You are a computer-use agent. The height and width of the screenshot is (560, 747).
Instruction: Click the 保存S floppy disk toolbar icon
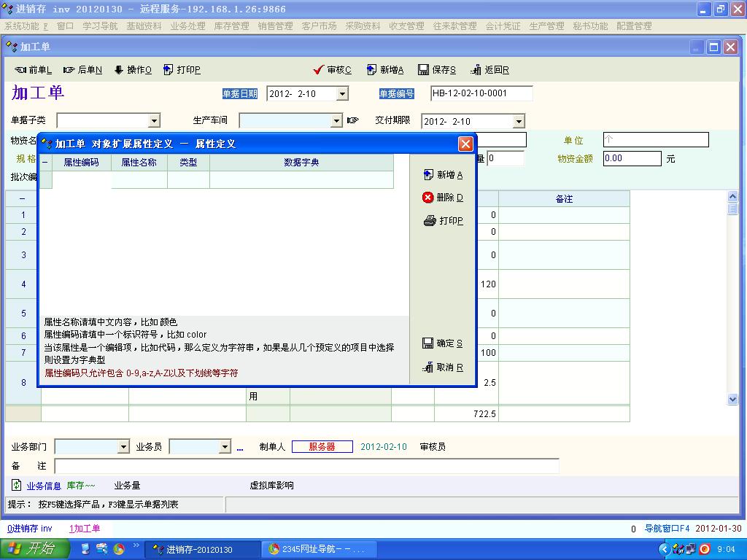pos(423,70)
